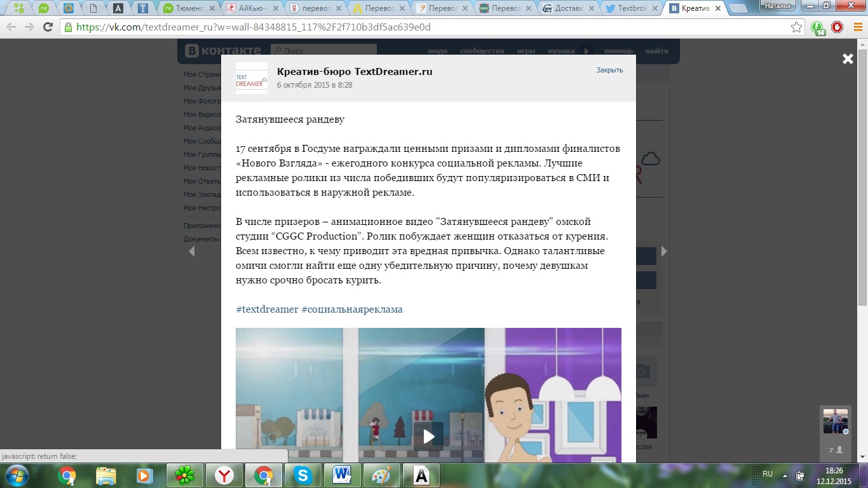Go to the previous post with the left arrow
Screen dimensions: 868x488
[x=191, y=252]
